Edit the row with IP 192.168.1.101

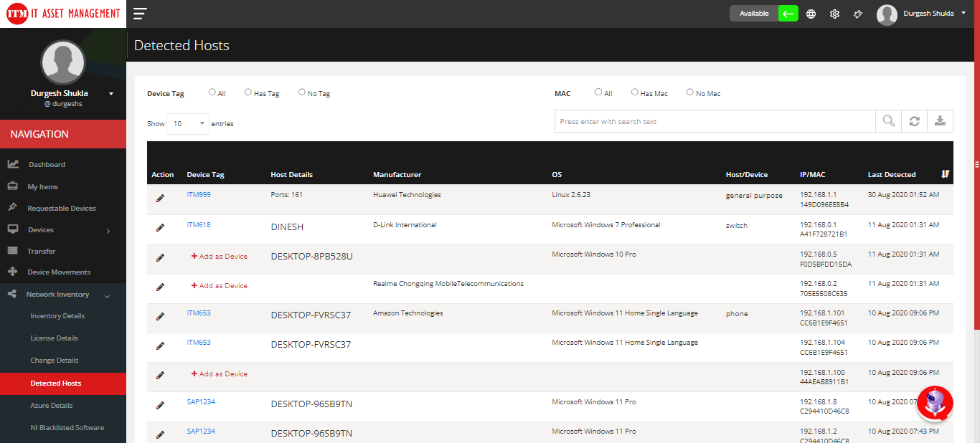(160, 315)
